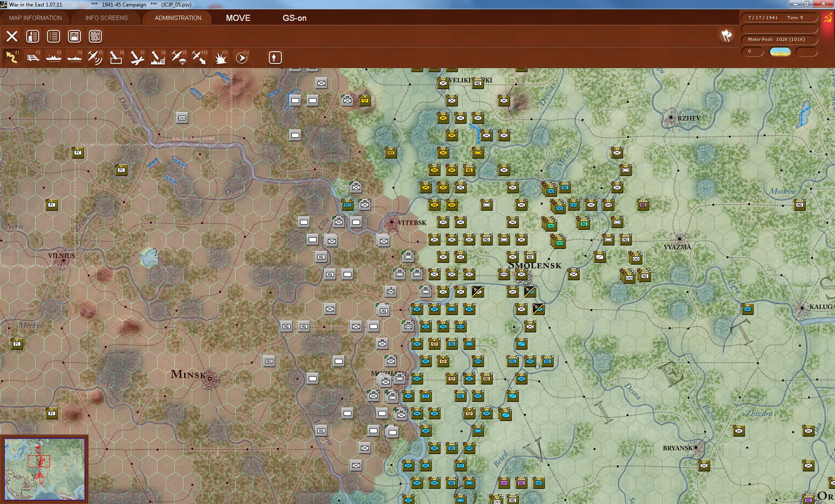Click the GS-on ground support toggle
This screenshot has height=504, width=835.
coord(294,18)
